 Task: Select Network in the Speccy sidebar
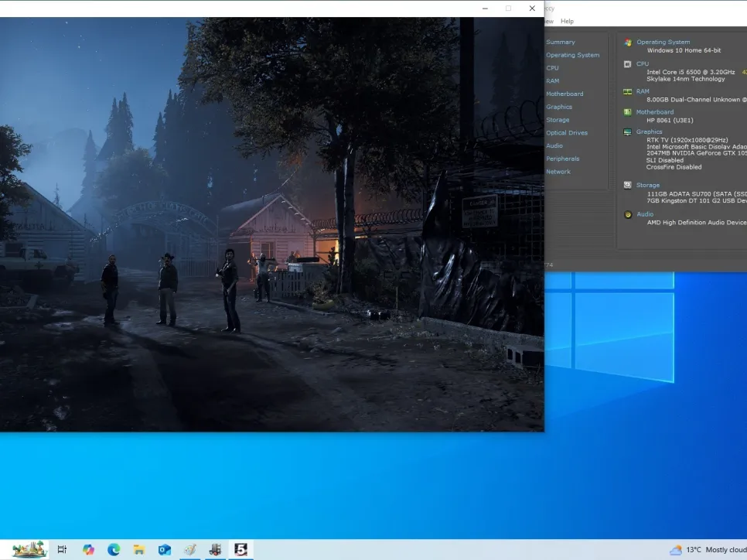pos(558,171)
